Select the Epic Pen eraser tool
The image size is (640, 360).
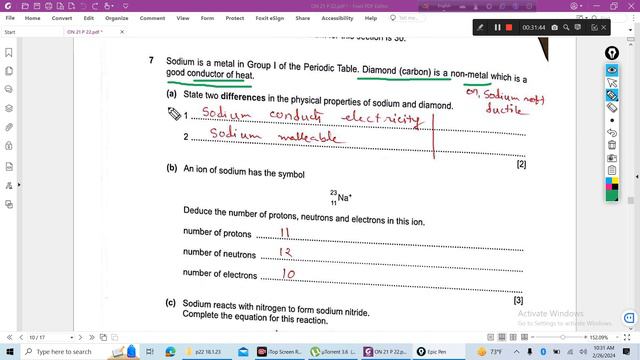tap(611, 108)
